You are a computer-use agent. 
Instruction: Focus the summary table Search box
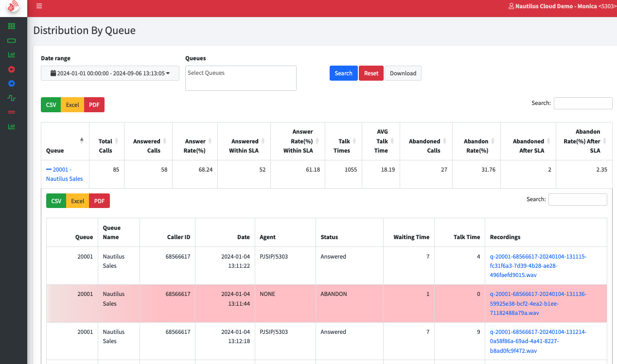coord(583,103)
